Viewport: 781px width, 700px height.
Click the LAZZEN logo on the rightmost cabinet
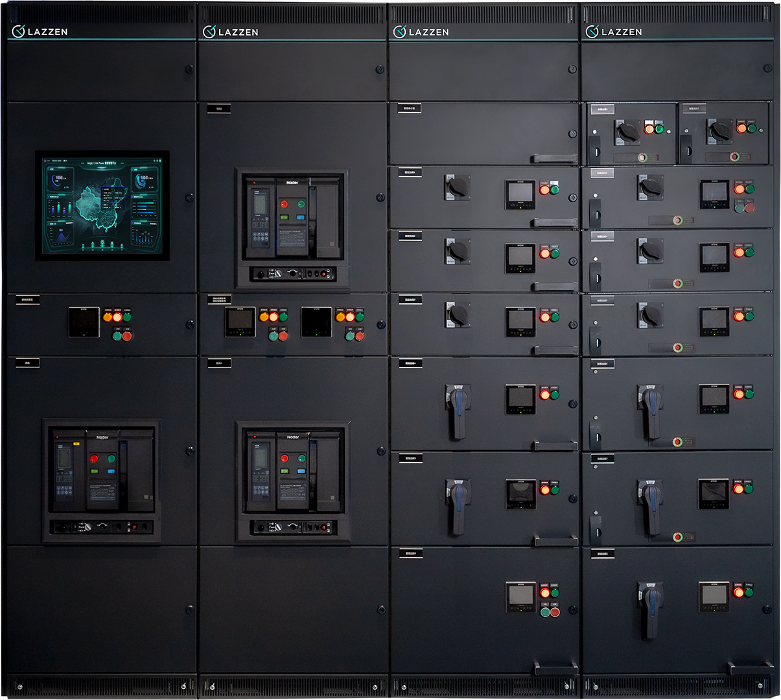pyautogui.click(x=614, y=31)
